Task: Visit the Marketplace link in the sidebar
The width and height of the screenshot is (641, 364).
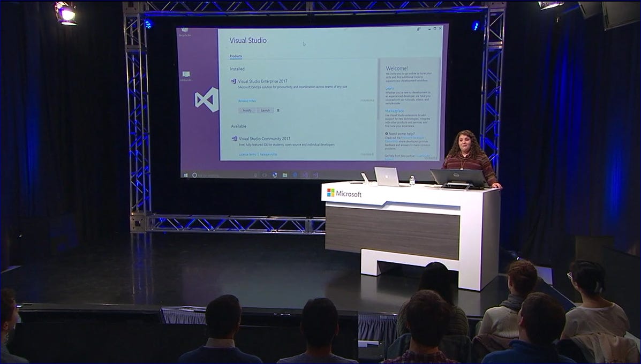Action: [394, 110]
